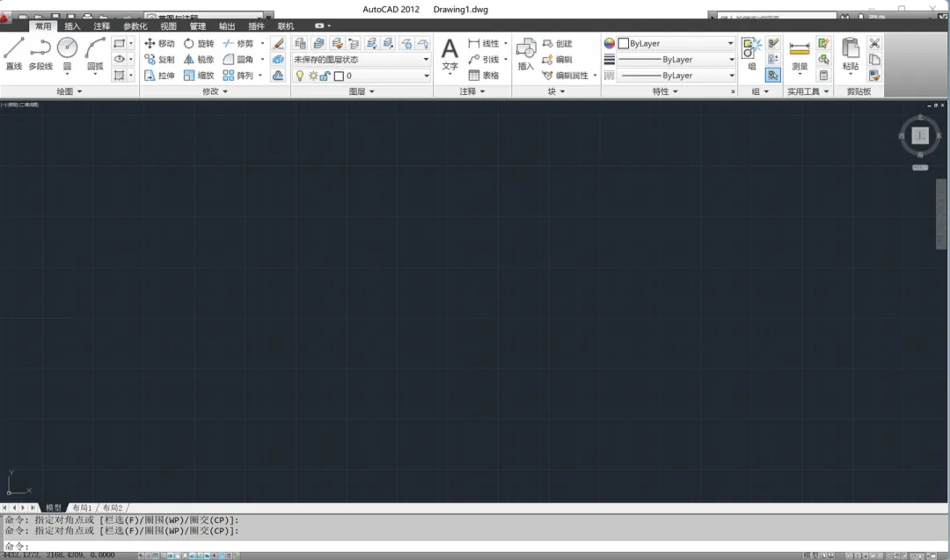The width and height of the screenshot is (950, 560).
Task: Expand the 注释 panel
Action: (x=472, y=91)
